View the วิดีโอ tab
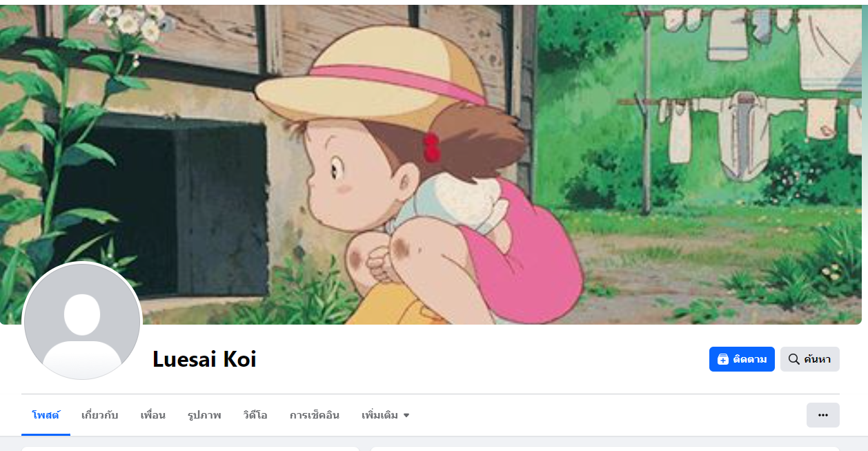 tap(255, 415)
